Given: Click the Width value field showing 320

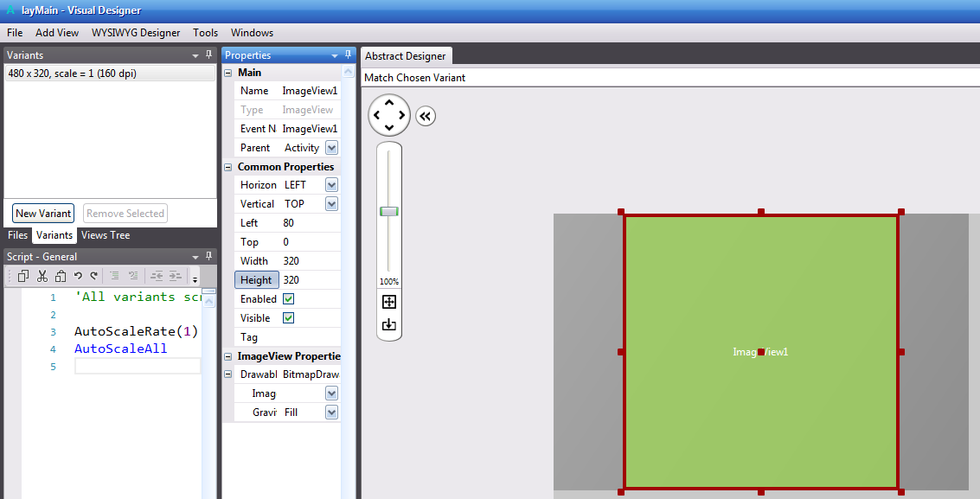Looking at the screenshot, I should pos(311,261).
